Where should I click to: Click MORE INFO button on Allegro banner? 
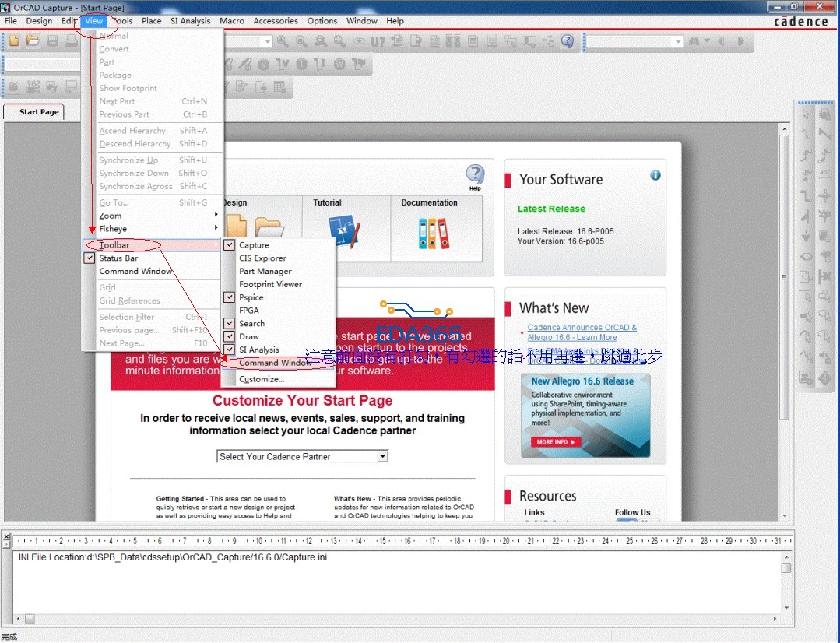[556, 442]
